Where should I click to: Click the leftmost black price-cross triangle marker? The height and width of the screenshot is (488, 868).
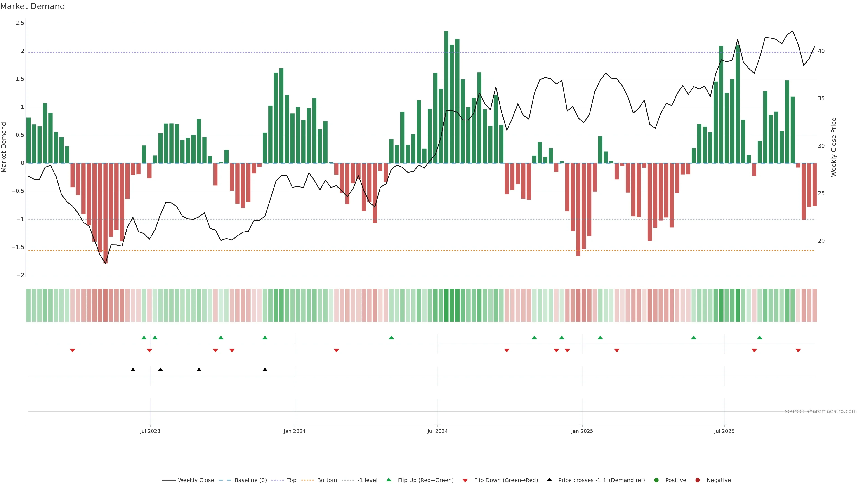pyautogui.click(x=133, y=370)
